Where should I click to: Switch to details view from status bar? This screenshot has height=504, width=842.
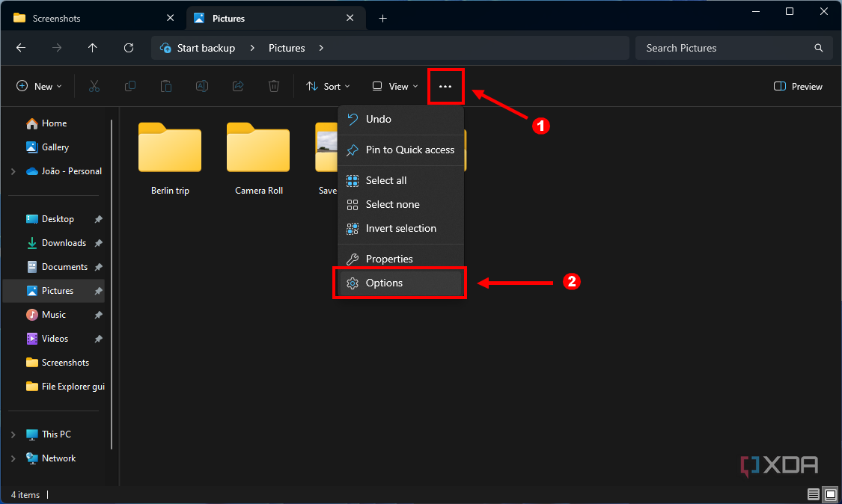click(813, 494)
